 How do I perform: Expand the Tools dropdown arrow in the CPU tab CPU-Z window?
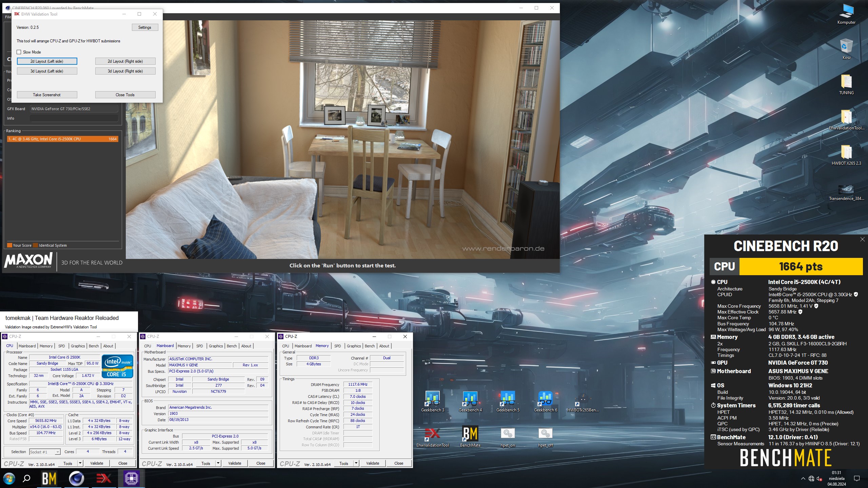pyautogui.click(x=80, y=463)
